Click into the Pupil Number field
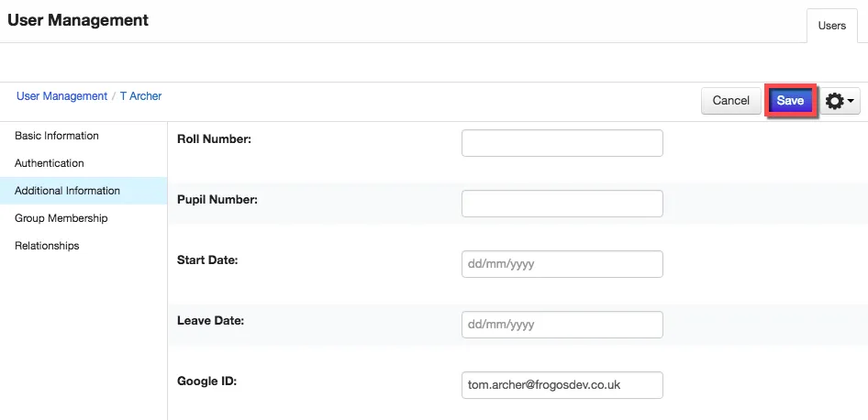868x420 pixels. click(562, 204)
